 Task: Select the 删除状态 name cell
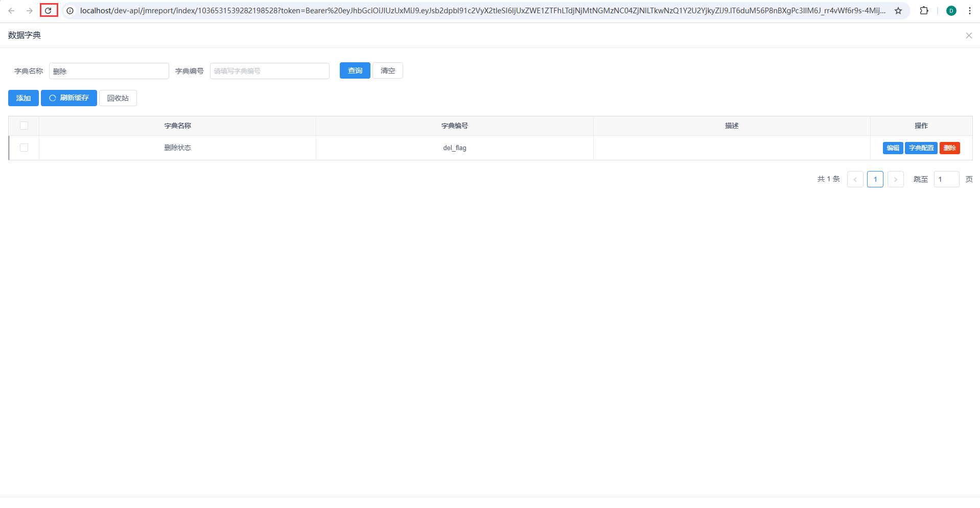point(178,148)
